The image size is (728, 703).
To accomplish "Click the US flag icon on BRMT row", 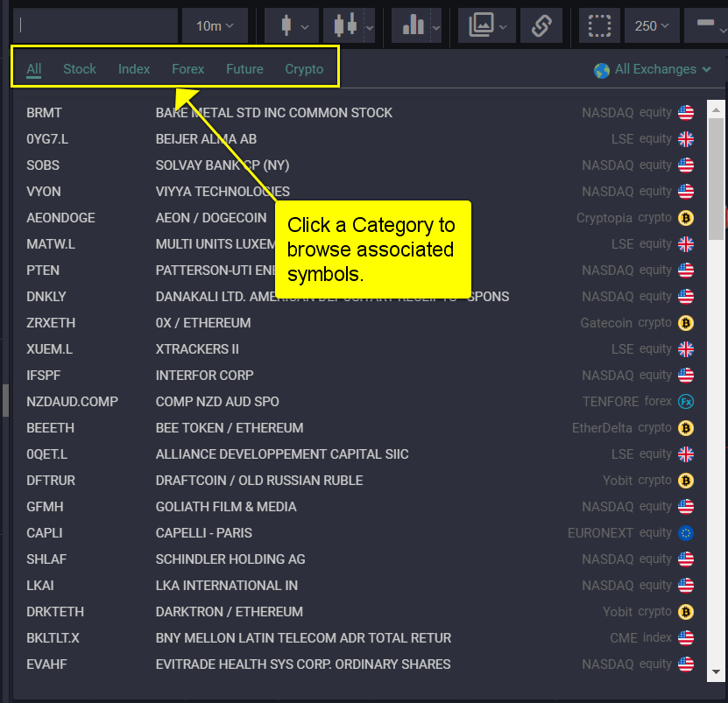I will pos(686,113).
